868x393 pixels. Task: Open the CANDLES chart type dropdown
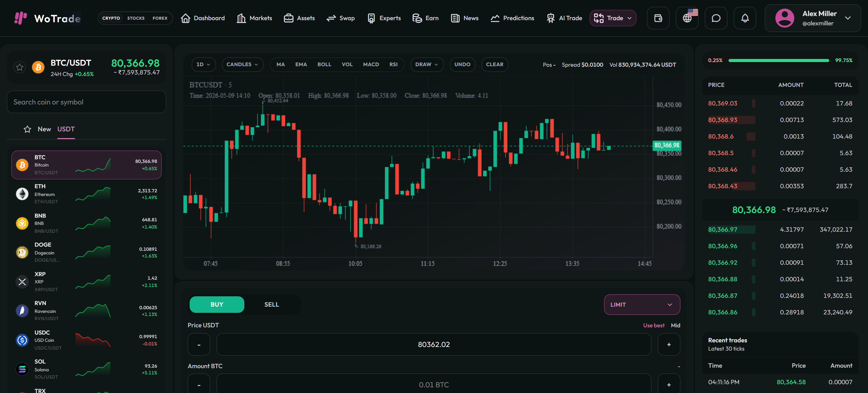(x=242, y=64)
